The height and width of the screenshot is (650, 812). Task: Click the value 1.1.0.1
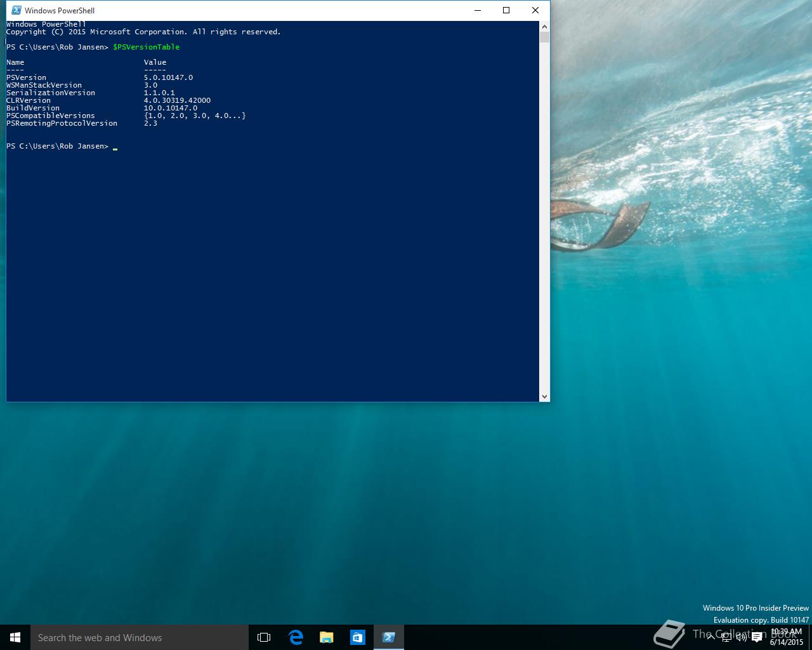point(159,93)
